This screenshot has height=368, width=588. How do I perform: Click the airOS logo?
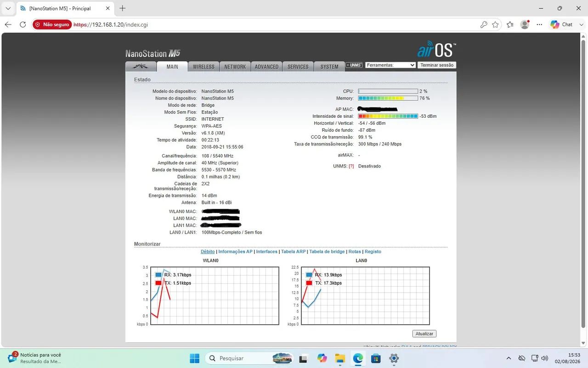pos(436,50)
